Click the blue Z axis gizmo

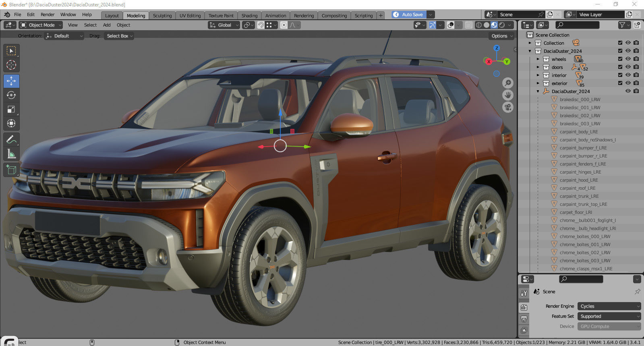[x=497, y=48]
